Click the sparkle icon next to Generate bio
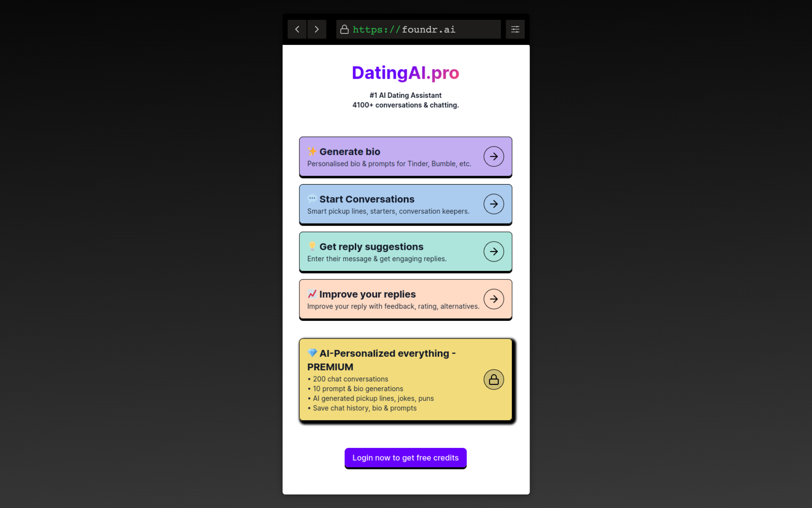The image size is (812, 508). click(x=312, y=151)
